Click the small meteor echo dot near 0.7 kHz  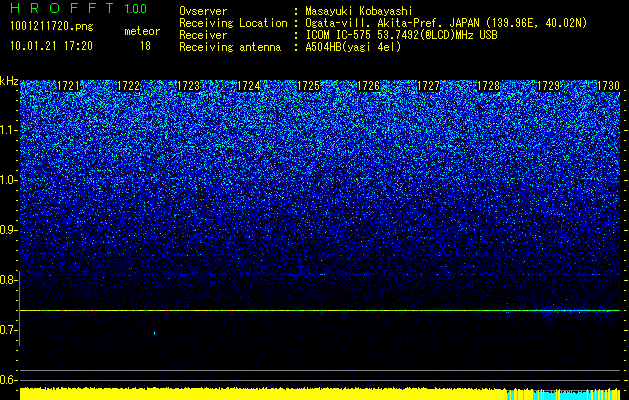click(x=154, y=333)
